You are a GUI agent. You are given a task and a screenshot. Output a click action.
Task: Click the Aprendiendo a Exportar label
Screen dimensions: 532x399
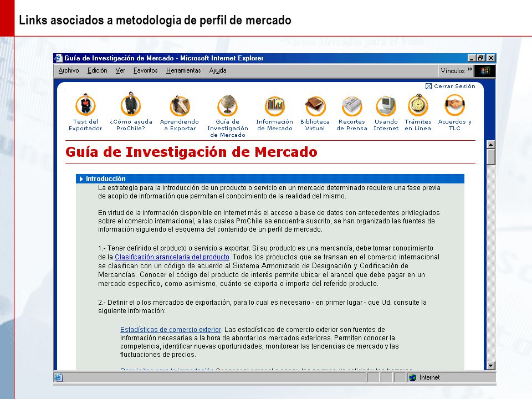(x=180, y=125)
